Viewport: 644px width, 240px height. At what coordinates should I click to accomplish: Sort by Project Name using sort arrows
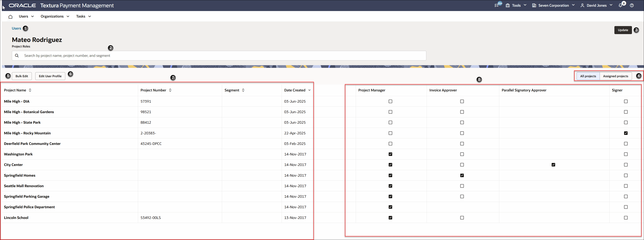(30, 90)
